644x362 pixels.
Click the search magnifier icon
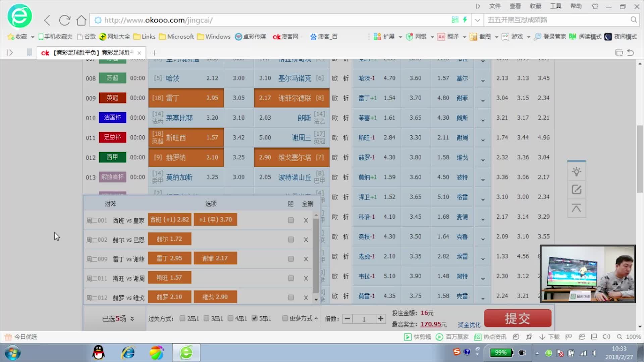[633, 20]
